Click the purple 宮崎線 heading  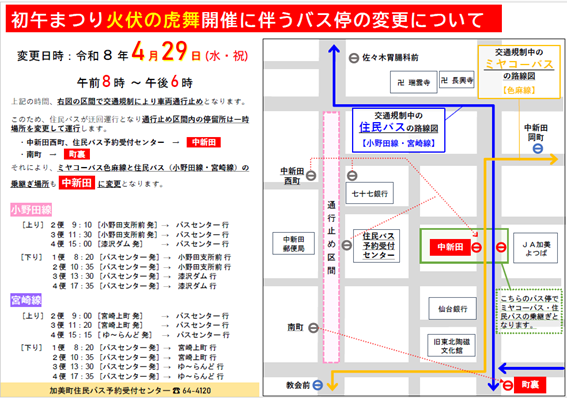[x=26, y=300]
